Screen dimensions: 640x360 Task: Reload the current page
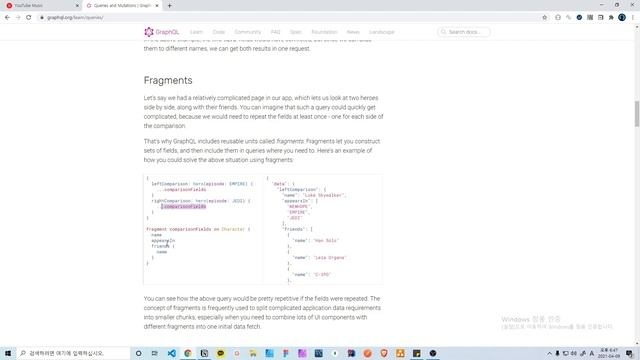pyautogui.click(x=29, y=18)
